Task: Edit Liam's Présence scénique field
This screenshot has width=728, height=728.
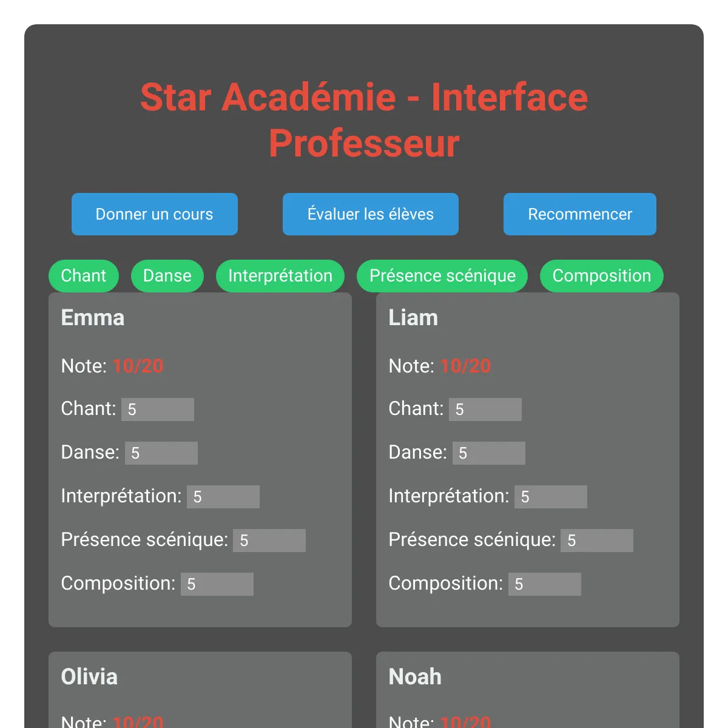Action: pos(597,541)
